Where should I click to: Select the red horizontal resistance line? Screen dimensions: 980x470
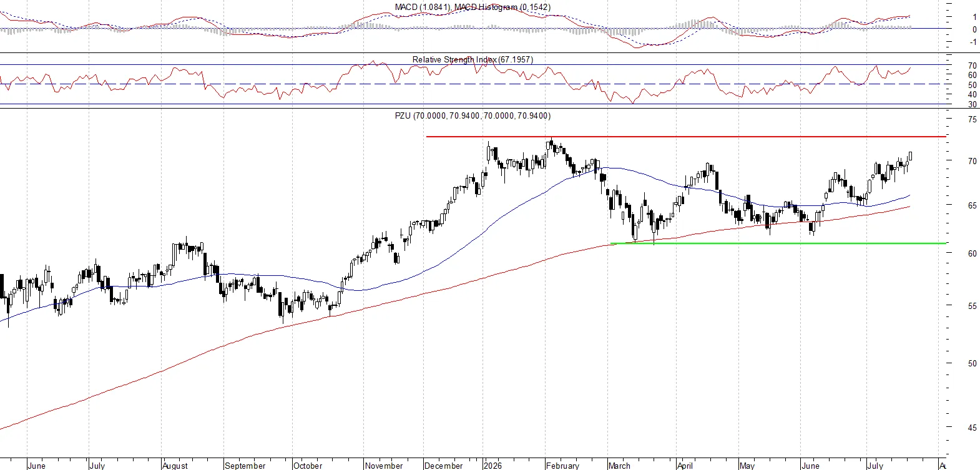point(686,136)
